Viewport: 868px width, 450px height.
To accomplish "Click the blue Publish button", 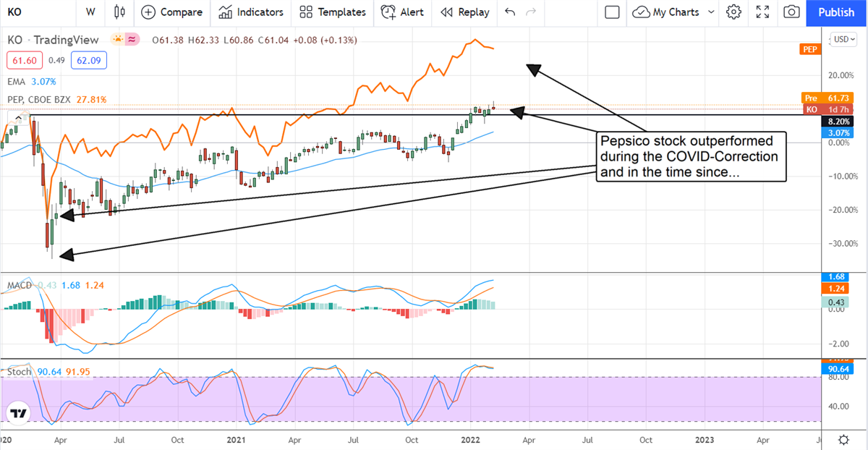I will pos(835,12).
